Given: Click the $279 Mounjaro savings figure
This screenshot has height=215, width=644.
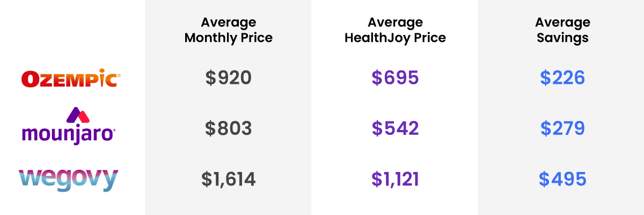Looking at the screenshot, I should click(x=562, y=128).
